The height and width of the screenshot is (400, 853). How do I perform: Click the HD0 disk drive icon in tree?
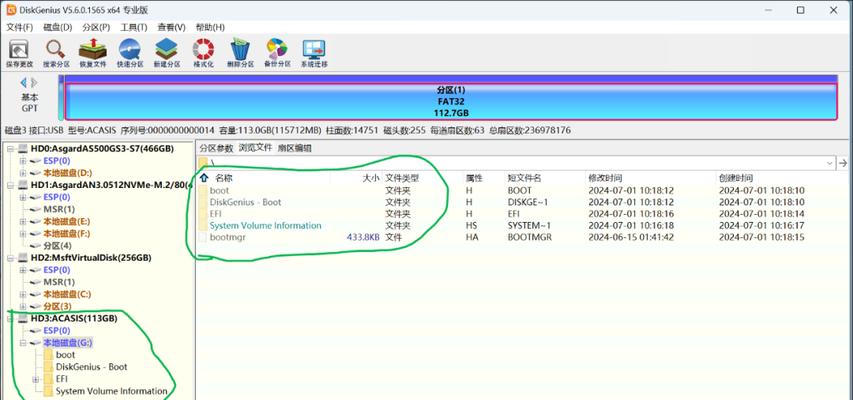pos(23,149)
